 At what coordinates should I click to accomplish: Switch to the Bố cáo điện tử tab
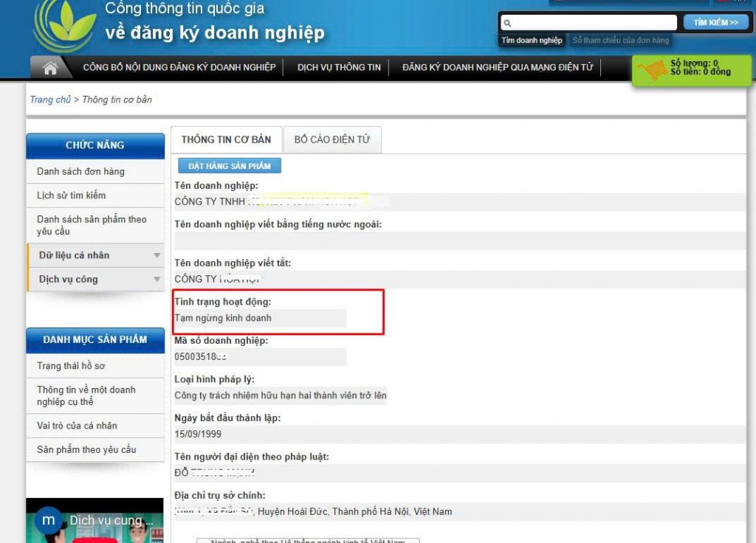(332, 139)
